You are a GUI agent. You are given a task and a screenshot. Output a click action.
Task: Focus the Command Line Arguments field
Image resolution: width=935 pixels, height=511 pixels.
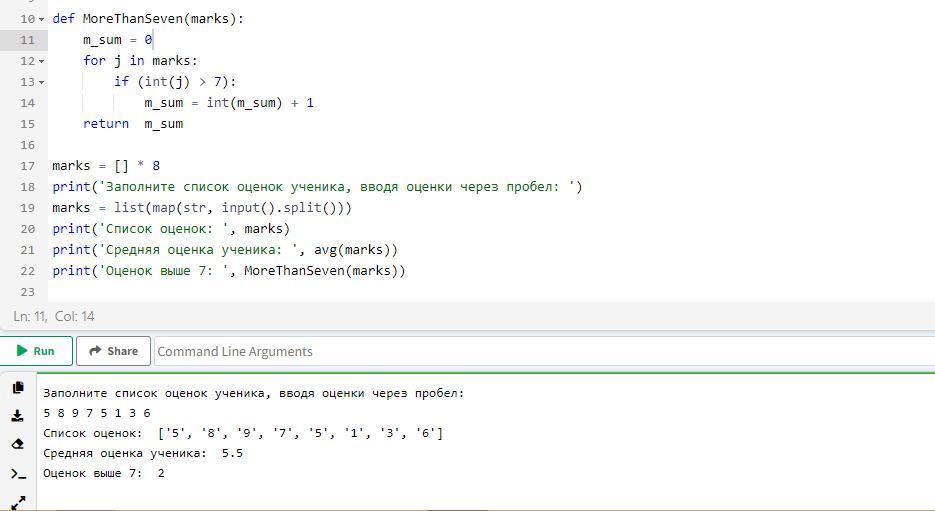tap(544, 351)
